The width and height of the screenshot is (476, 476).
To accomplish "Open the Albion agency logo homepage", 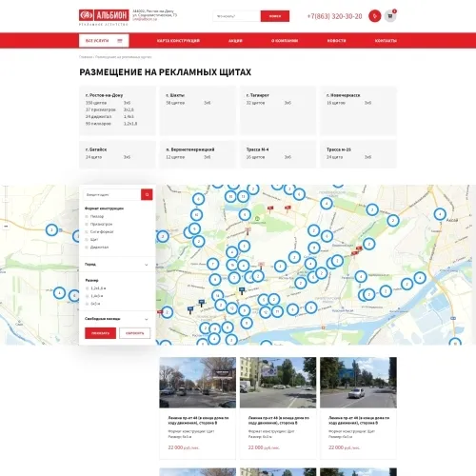I will pyautogui.click(x=104, y=17).
